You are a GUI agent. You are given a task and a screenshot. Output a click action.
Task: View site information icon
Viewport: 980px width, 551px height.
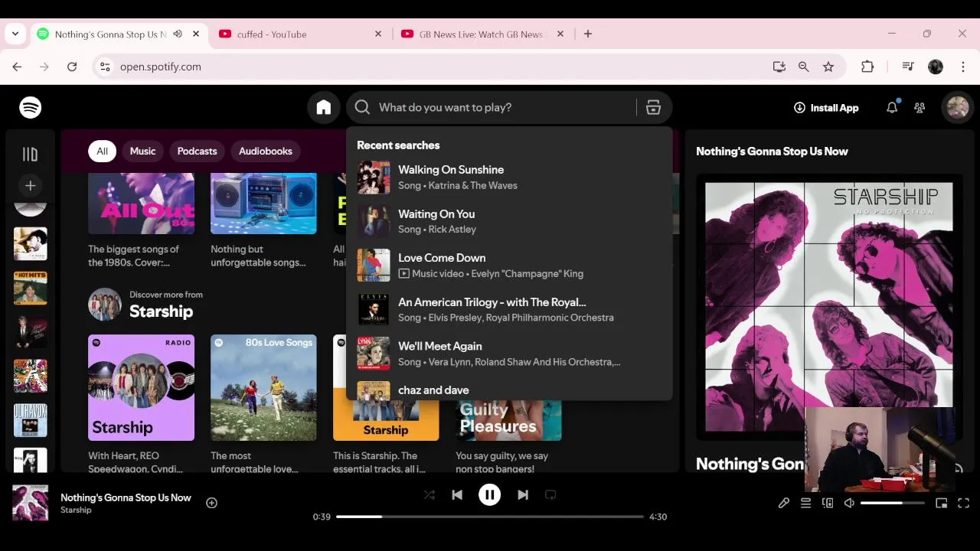pos(106,67)
